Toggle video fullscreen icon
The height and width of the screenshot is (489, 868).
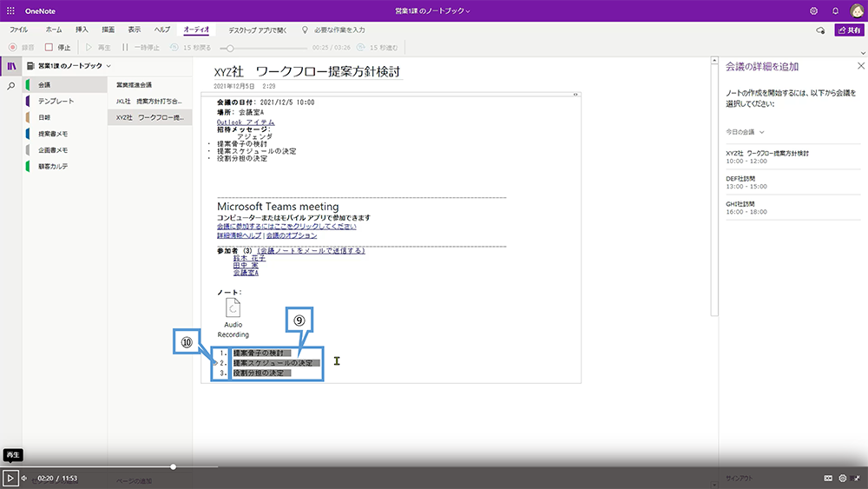[x=857, y=478]
